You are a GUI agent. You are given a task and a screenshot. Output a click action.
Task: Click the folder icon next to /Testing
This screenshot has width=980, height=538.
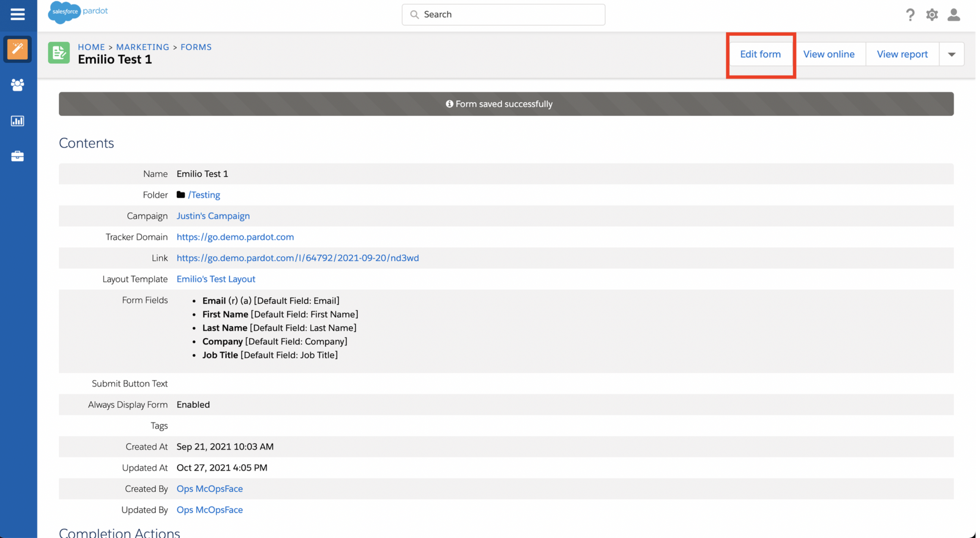click(x=181, y=195)
